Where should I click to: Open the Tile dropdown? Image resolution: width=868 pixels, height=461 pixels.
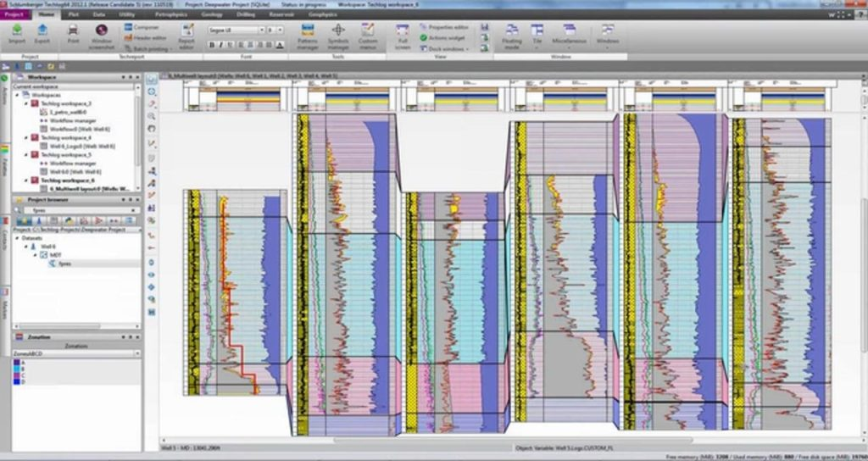pyautogui.click(x=537, y=36)
